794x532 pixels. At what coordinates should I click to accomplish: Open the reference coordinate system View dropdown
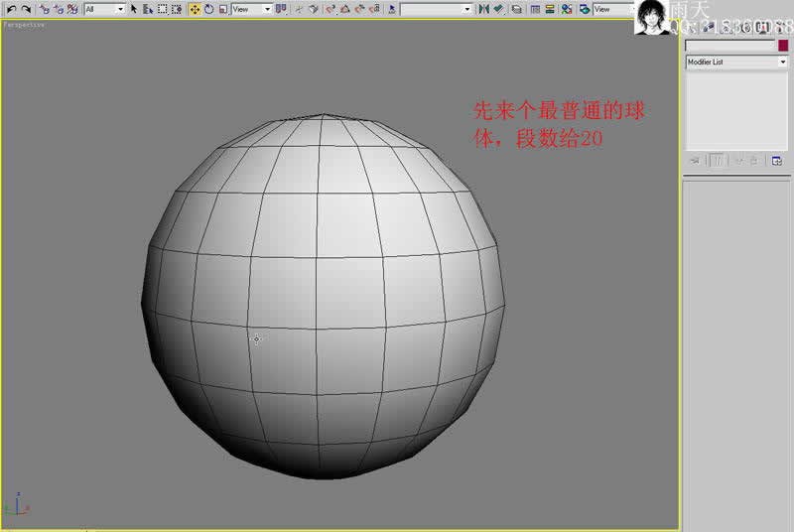[x=252, y=9]
